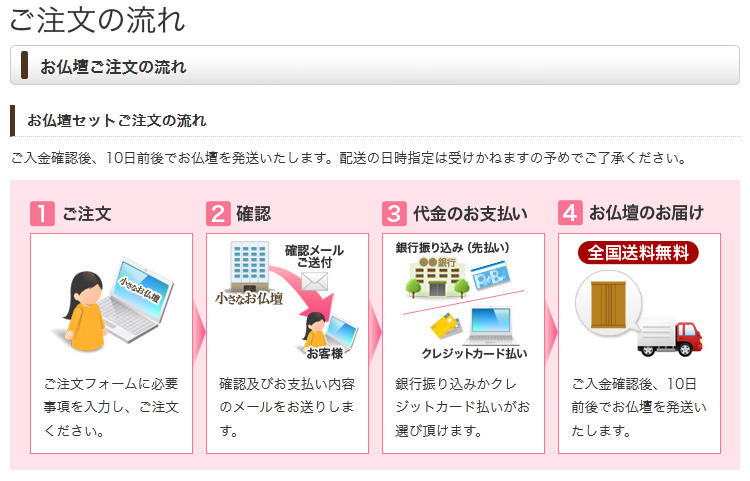Image resolution: width=750 pixels, height=481 pixels.
Task: Click the pink number 1 step badge
Action: [x=43, y=213]
